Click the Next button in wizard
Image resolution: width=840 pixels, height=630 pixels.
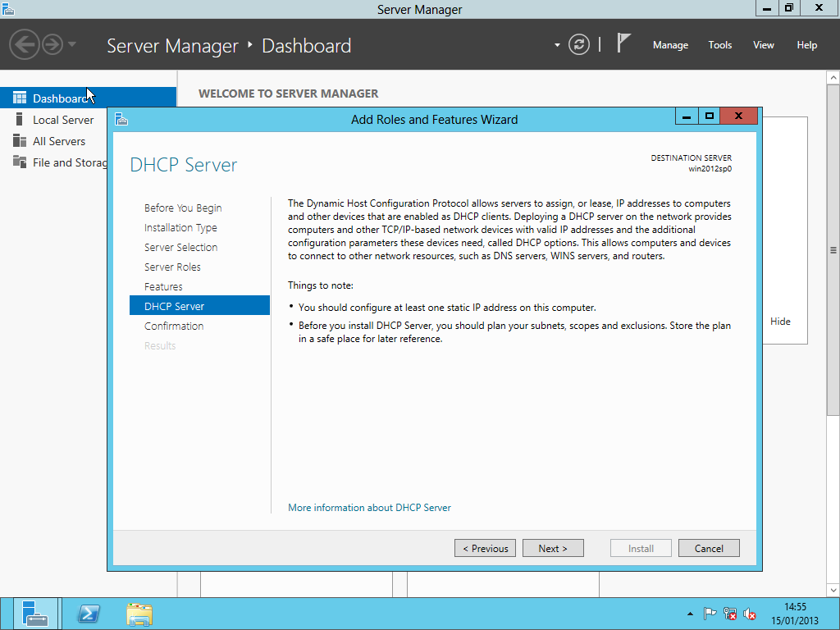click(553, 548)
